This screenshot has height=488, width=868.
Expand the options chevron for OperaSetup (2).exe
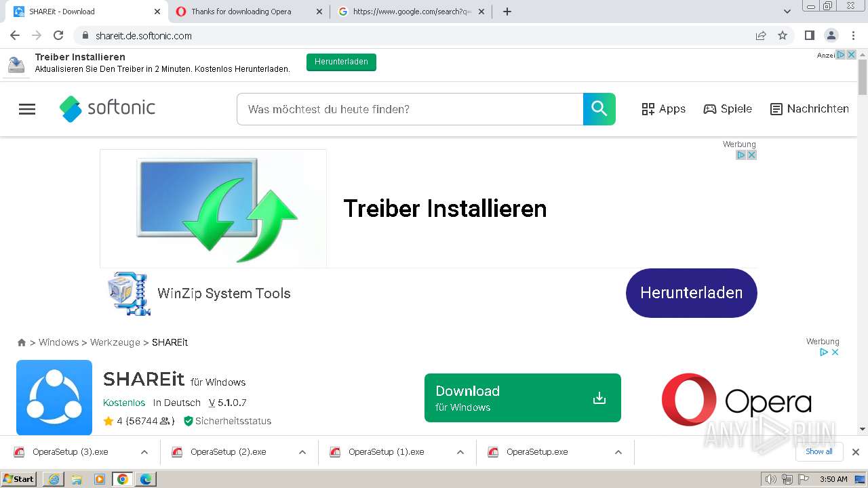point(302,452)
